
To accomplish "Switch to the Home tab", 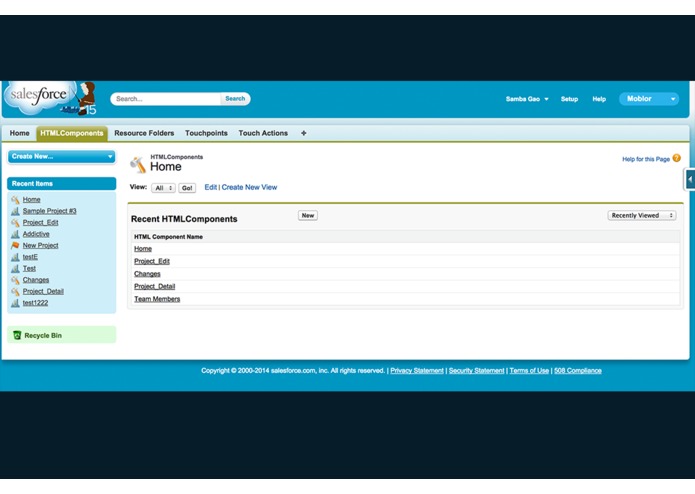I will tap(20, 133).
